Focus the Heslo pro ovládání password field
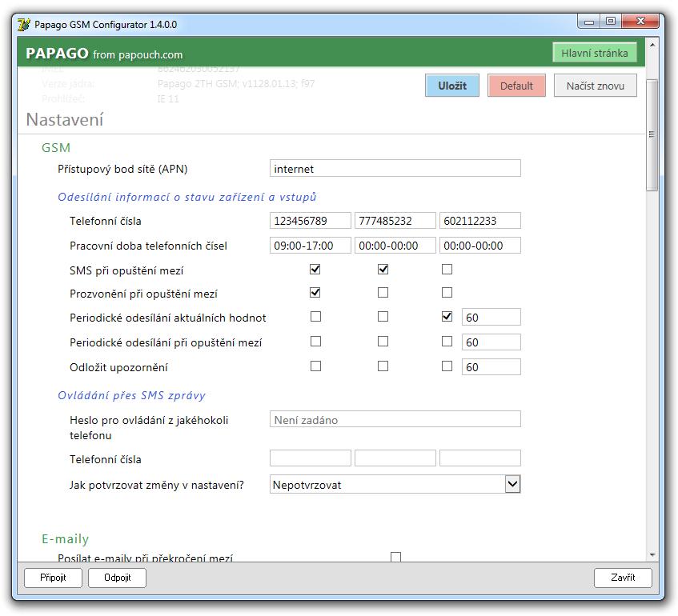Screen dimensions: 678x616 (395, 419)
